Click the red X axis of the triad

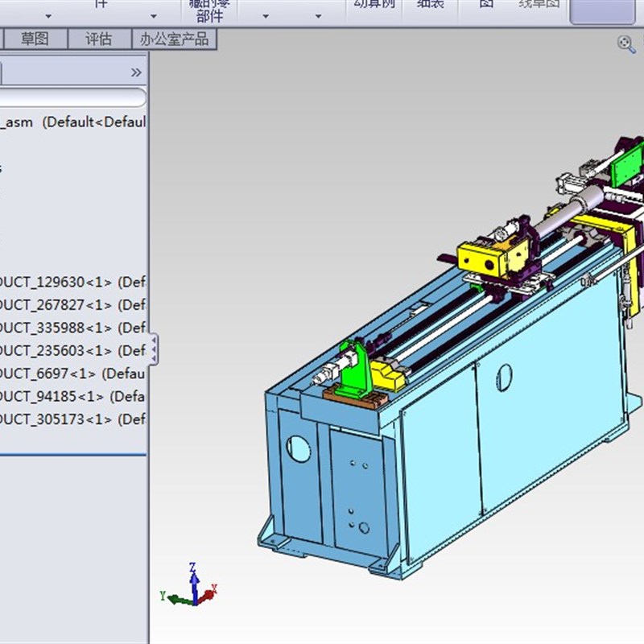tap(208, 594)
